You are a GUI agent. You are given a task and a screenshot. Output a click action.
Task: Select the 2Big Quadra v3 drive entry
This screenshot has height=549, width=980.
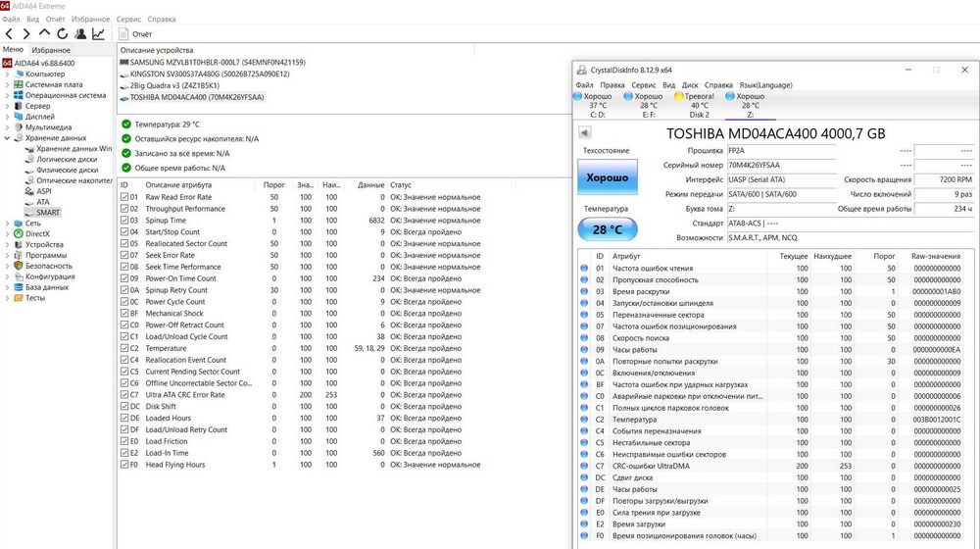click(x=170, y=85)
